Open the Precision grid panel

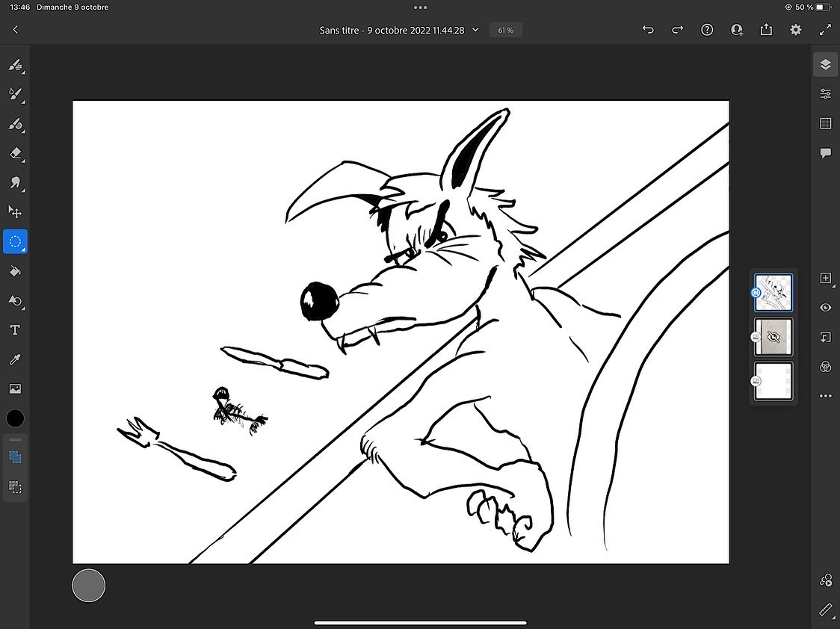[826, 123]
